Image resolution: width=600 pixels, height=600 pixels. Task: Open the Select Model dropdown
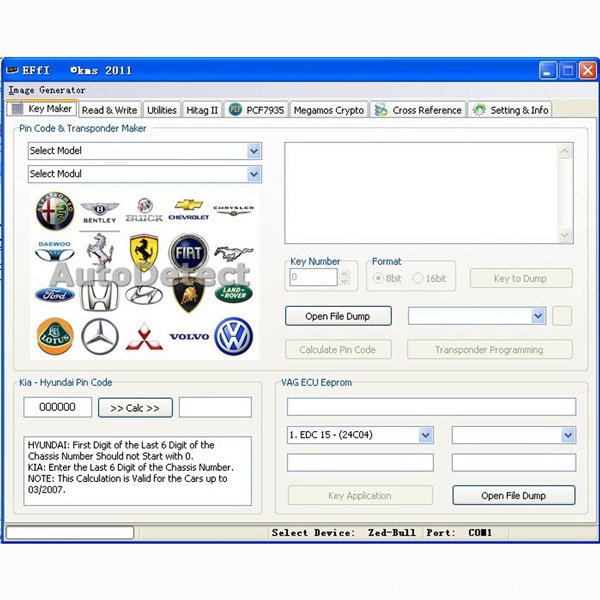coord(254,151)
